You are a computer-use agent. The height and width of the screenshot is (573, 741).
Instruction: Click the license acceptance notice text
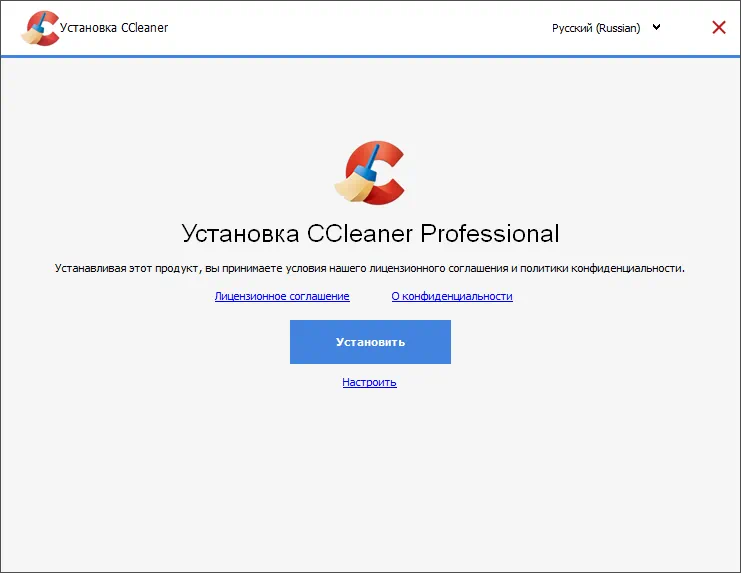[x=370, y=268]
